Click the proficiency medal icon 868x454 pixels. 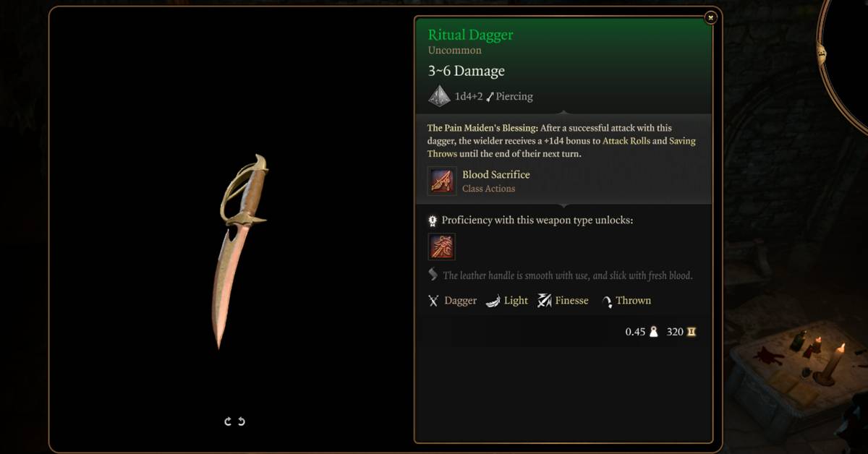[433, 220]
